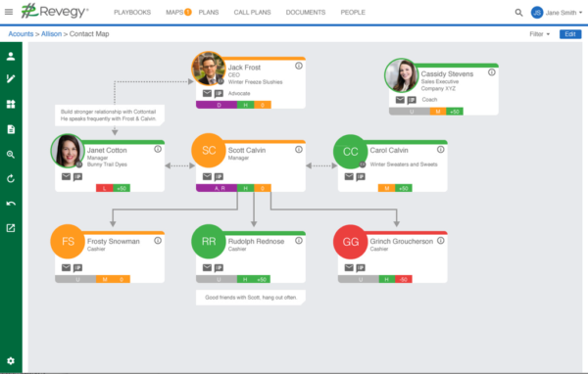Image resolution: width=588 pixels, height=374 pixels.
Task: Open the hamburger menu beside Revegy logo
Action: coord(9,12)
